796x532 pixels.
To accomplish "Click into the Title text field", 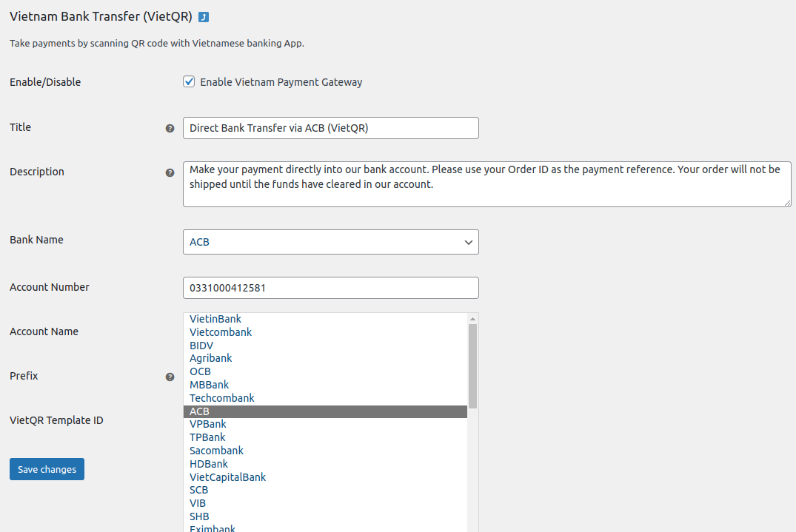I will (x=330, y=128).
